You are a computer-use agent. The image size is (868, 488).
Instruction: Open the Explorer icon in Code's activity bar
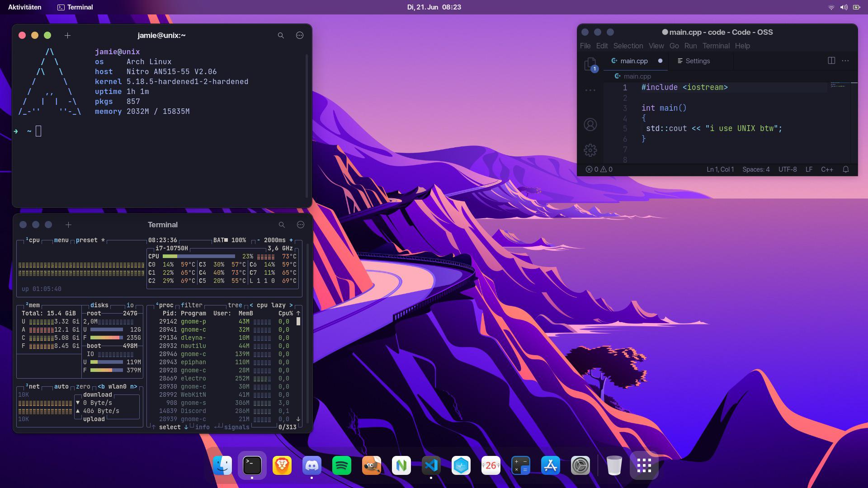click(x=591, y=63)
